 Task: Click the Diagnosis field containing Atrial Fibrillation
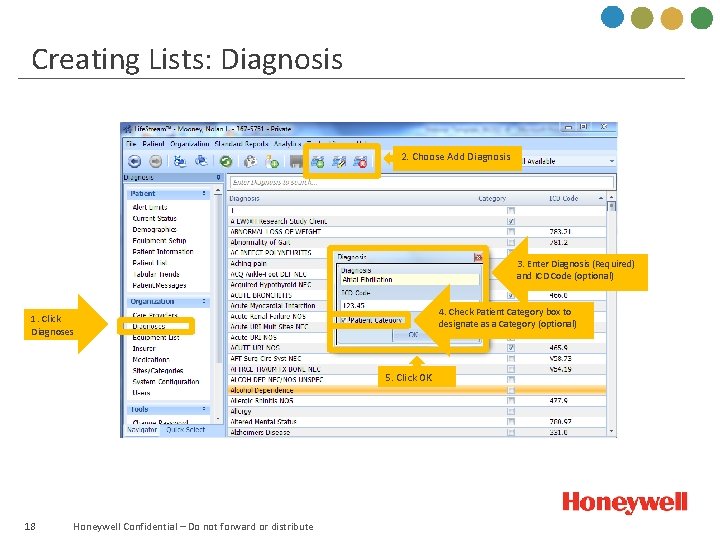(410, 279)
